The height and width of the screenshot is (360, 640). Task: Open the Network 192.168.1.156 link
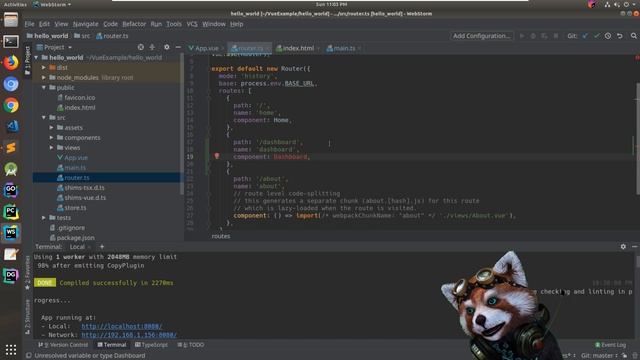129,335
